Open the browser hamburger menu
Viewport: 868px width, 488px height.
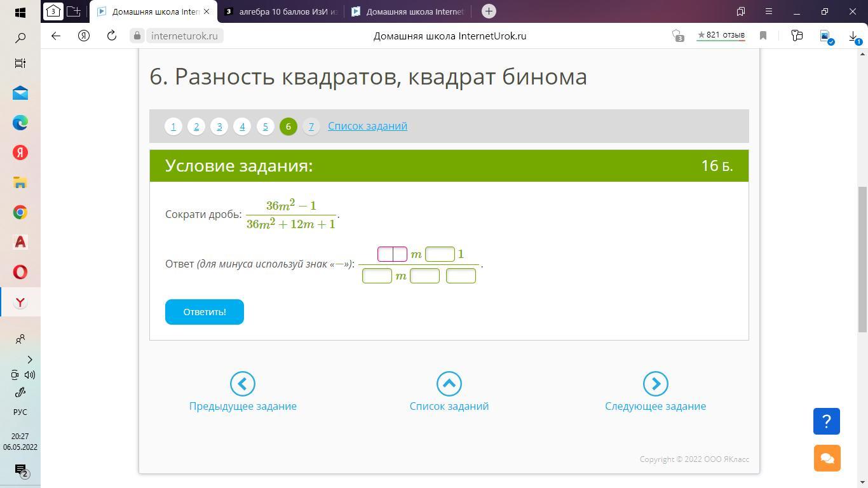pyautogui.click(x=769, y=11)
